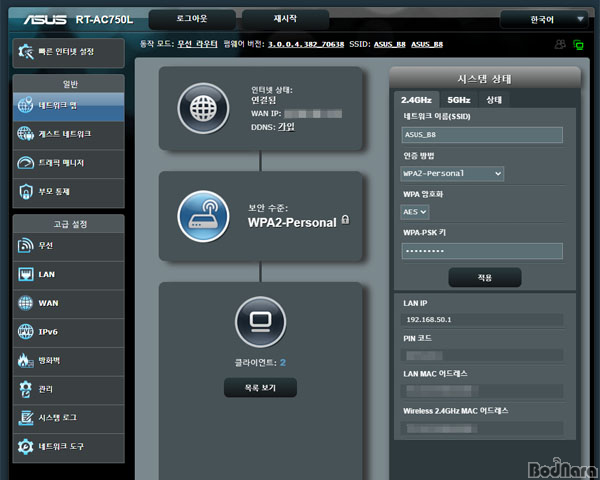Click the WPA-PSK key password field
The image size is (600, 480).
(482, 251)
